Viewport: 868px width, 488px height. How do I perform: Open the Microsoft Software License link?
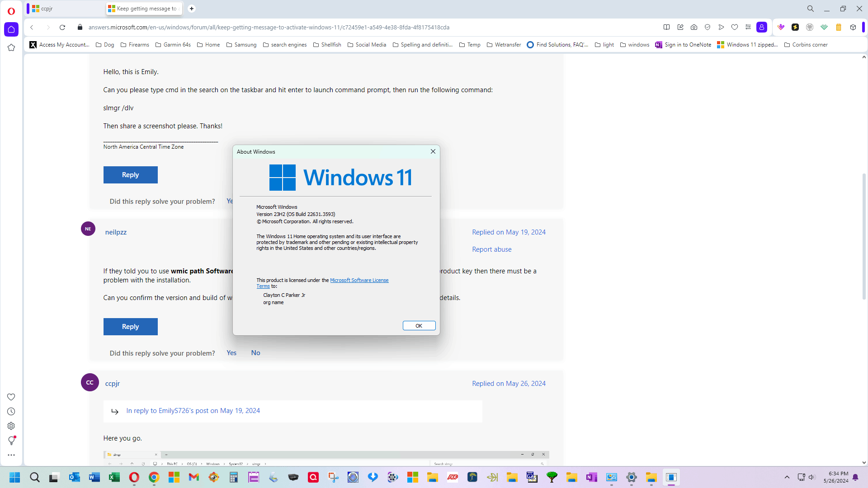coord(359,280)
